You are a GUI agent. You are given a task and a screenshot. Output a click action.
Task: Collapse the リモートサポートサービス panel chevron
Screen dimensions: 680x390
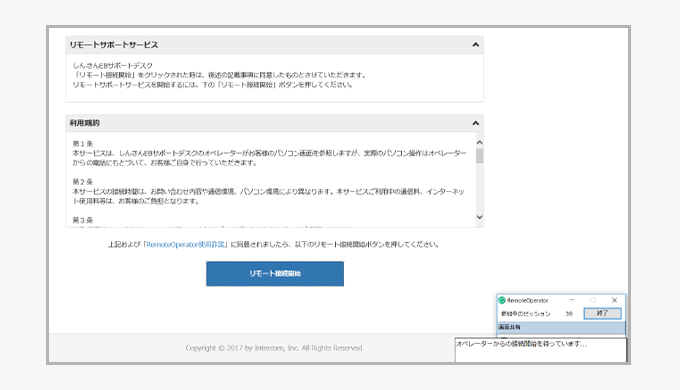click(x=476, y=45)
